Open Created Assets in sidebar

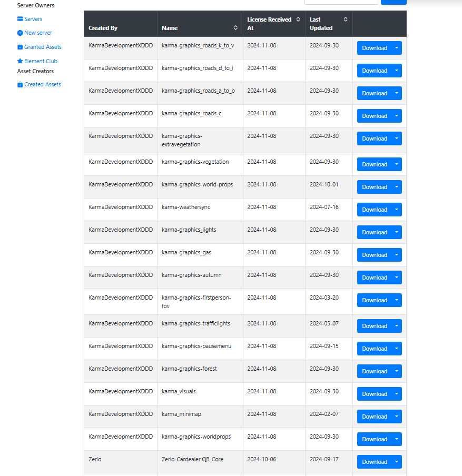coord(43,84)
